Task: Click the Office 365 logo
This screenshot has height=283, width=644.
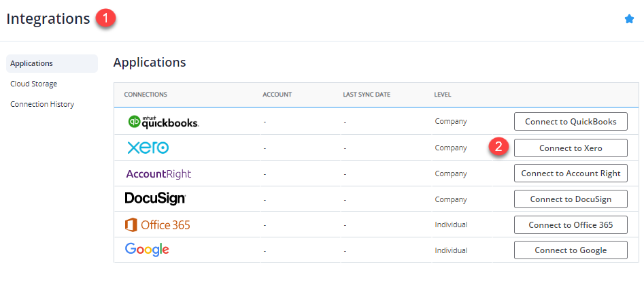Action: click(157, 225)
